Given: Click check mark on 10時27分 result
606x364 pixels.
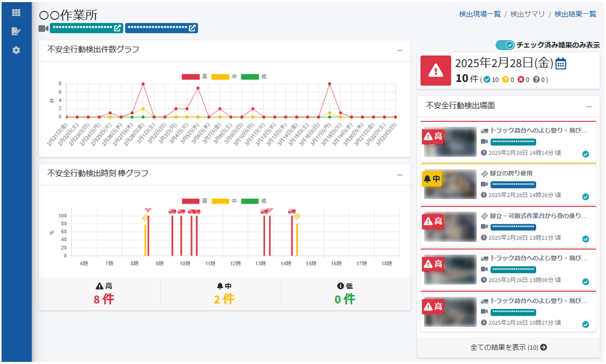Looking at the screenshot, I should point(586,324).
